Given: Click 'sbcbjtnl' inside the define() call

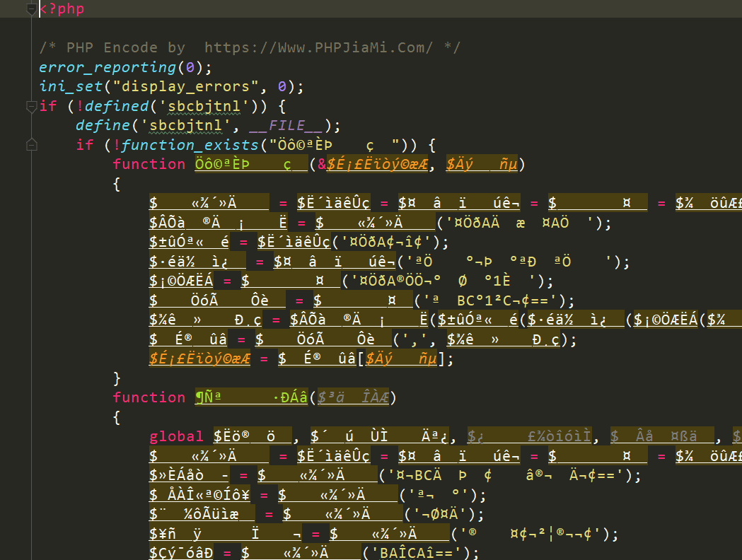Looking at the screenshot, I should tap(185, 126).
